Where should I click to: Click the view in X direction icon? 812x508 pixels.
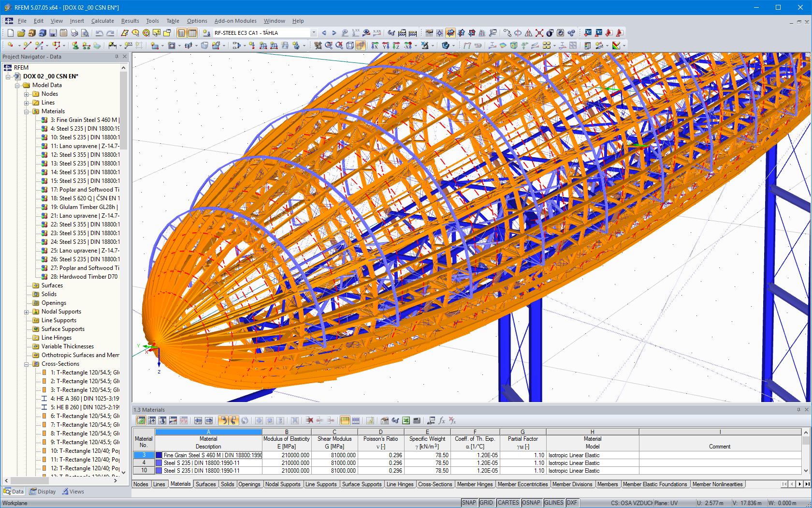[375, 45]
